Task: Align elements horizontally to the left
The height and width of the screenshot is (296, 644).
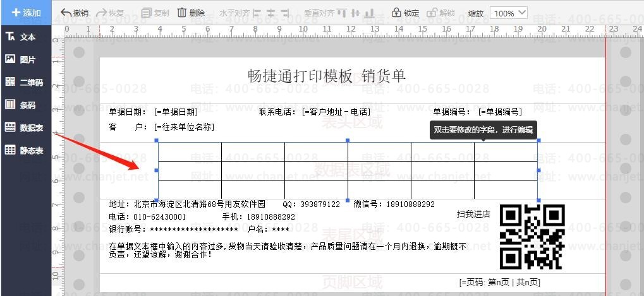Action: [257, 13]
